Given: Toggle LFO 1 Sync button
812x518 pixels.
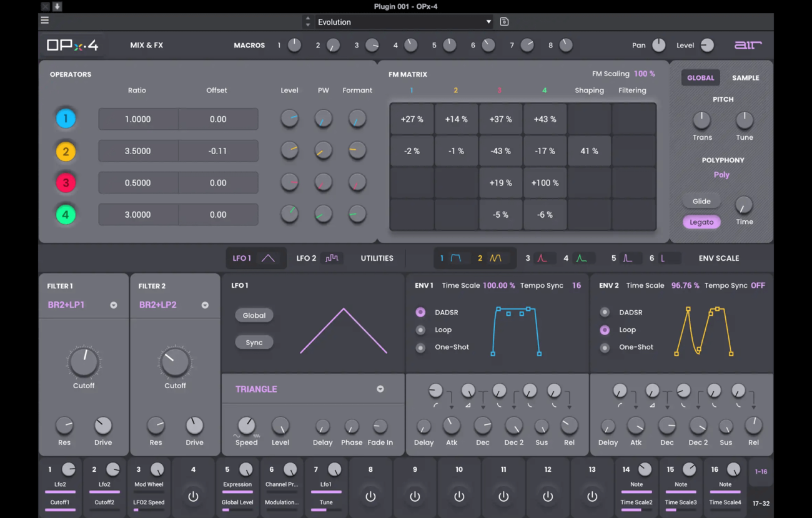Looking at the screenshot, I should (x=254, y=342).
